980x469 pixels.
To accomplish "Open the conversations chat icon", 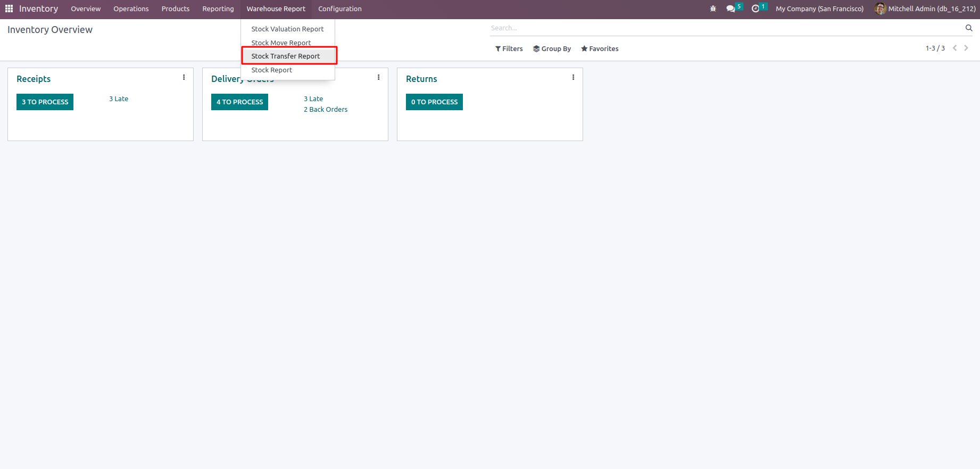I will (x=731, y=9).
